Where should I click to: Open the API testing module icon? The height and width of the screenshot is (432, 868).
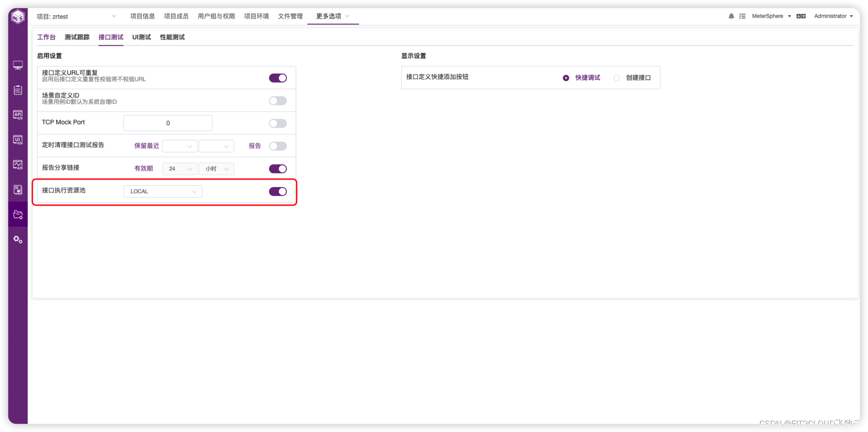(x=18, y=115)
